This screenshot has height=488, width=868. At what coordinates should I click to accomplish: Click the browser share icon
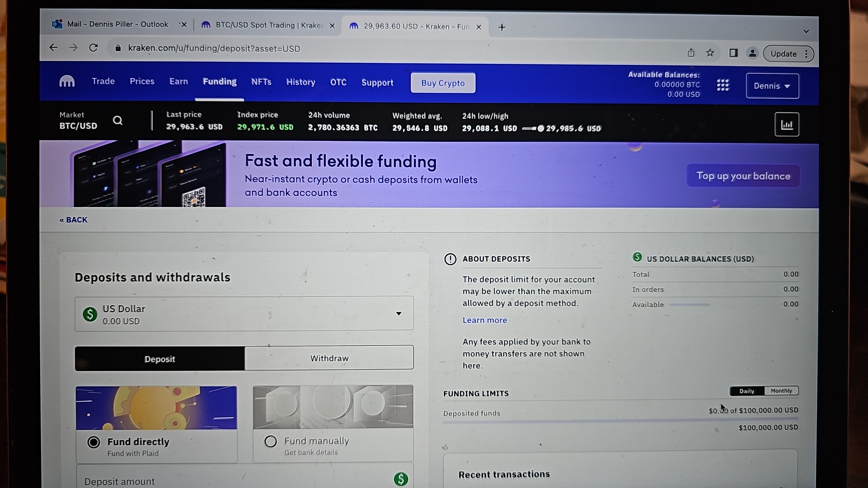pos(691,53)
